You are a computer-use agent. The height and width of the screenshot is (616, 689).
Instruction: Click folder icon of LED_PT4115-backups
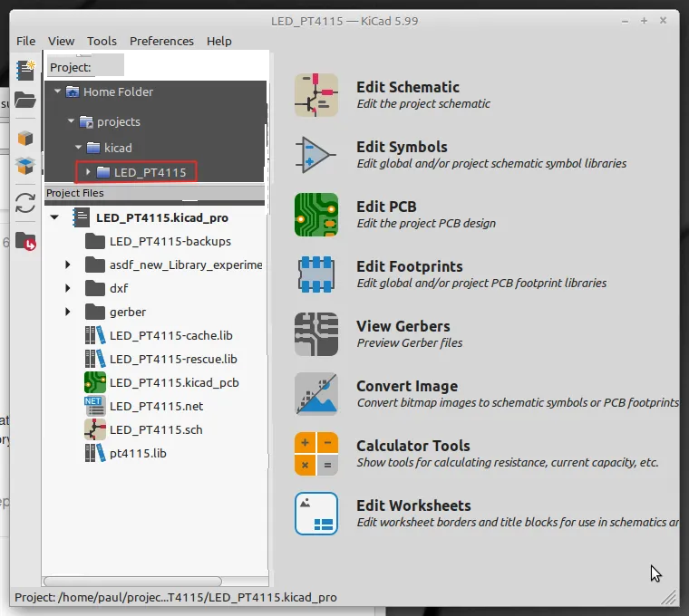coord(95,241)
